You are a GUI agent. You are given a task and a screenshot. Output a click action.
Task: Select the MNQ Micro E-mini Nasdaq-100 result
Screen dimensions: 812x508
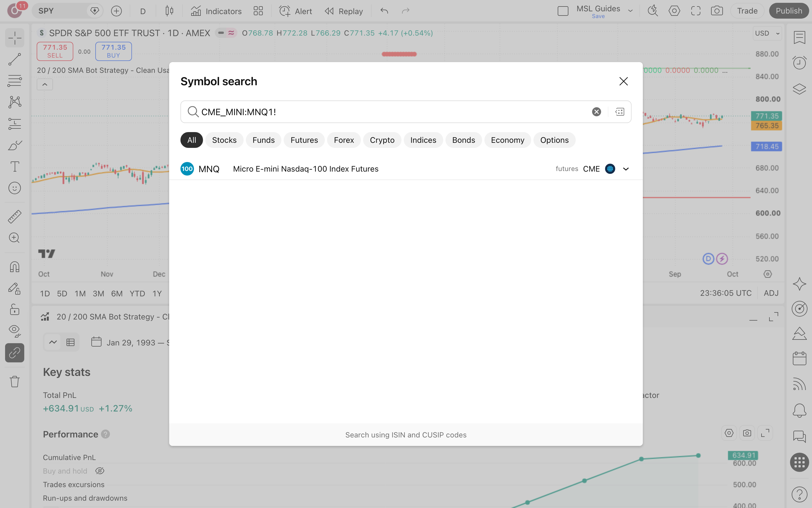(x=406, y=169)
